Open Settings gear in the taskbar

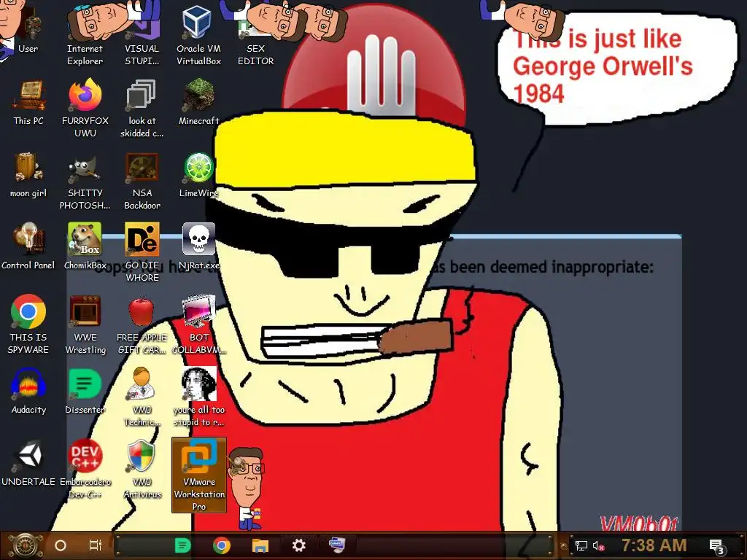(298, 545)
